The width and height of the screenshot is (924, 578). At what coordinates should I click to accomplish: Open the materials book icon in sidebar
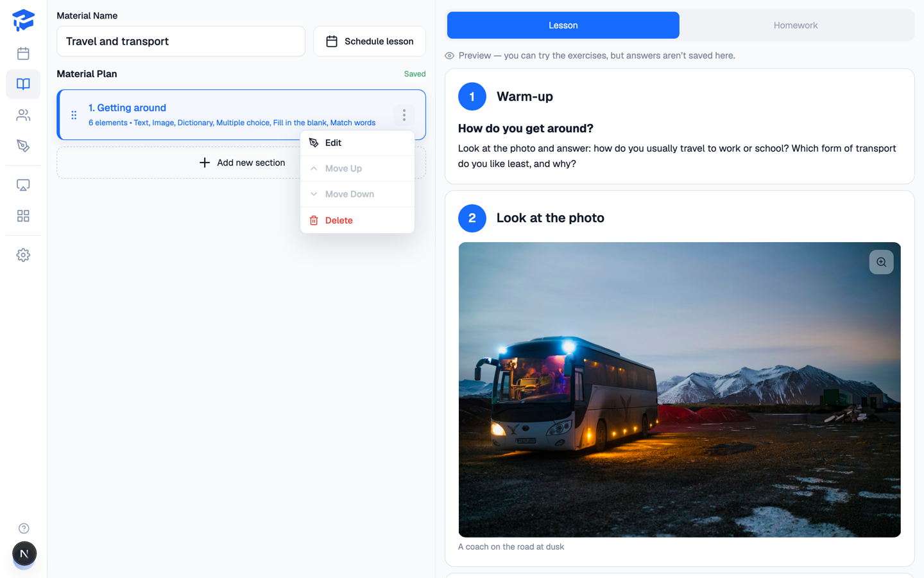click(x=23, y=84)
